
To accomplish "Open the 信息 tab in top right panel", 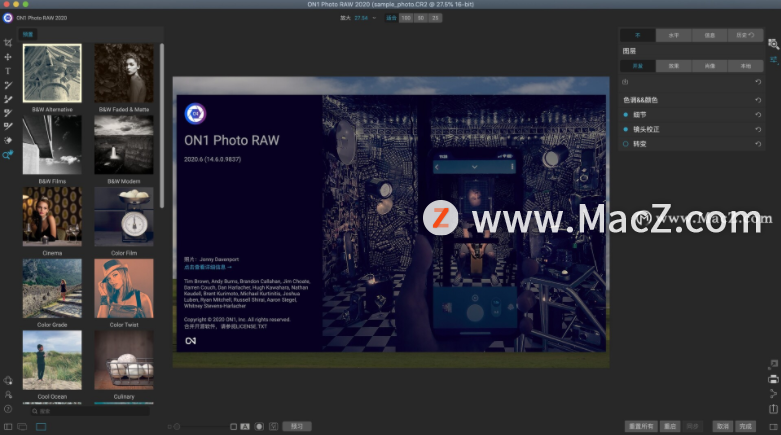I will click(x=709, y=35).
